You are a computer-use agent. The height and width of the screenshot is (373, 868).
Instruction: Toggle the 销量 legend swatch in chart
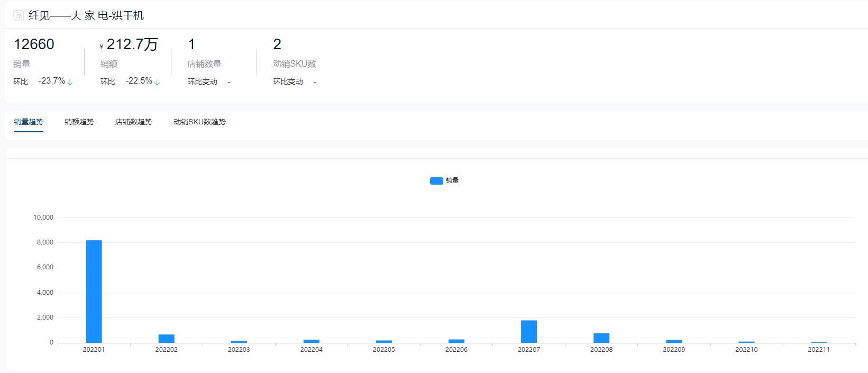tap(436, 181)
